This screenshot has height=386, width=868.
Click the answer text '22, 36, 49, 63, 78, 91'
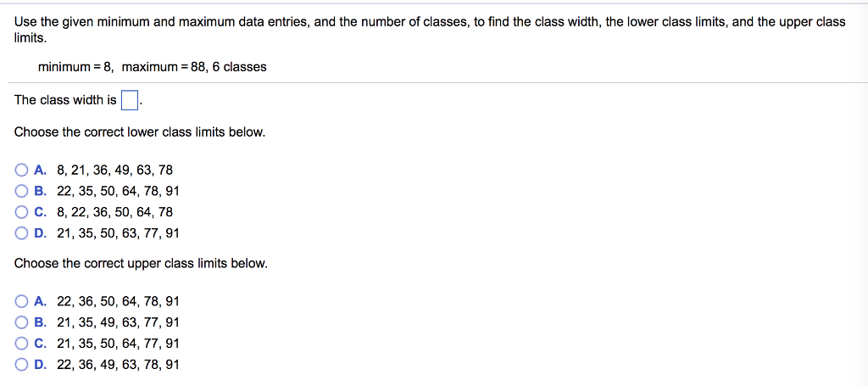[118, 365]
